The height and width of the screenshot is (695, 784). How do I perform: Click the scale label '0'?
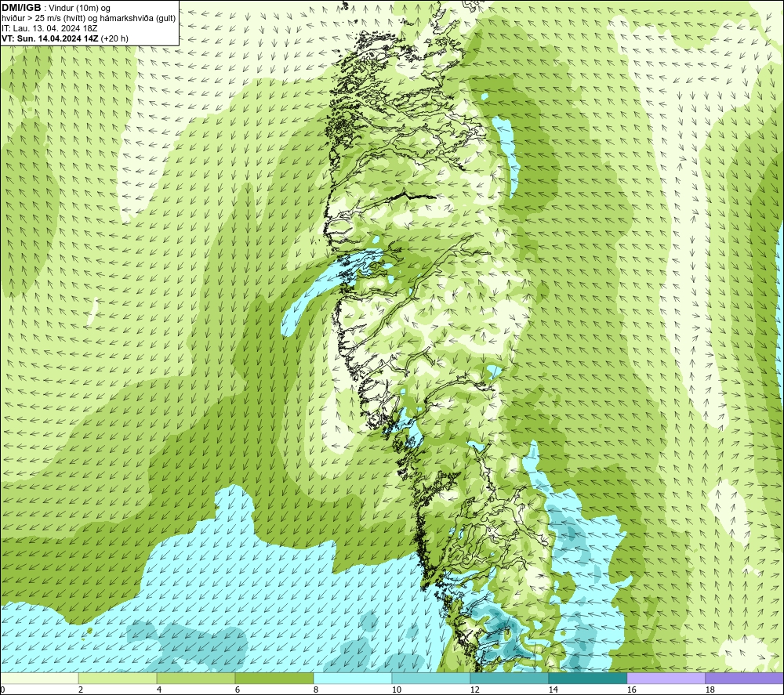pyautogui.click(x=2, y=690)
